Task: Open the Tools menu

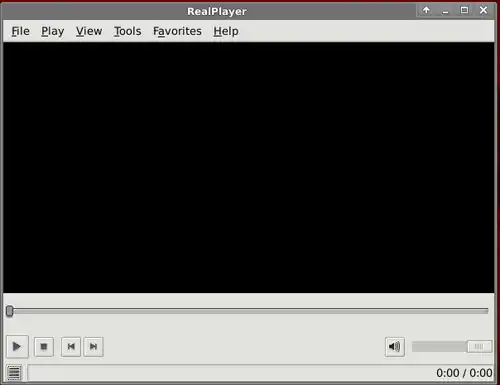Action: pyautogui.click(x=128, y=31)
